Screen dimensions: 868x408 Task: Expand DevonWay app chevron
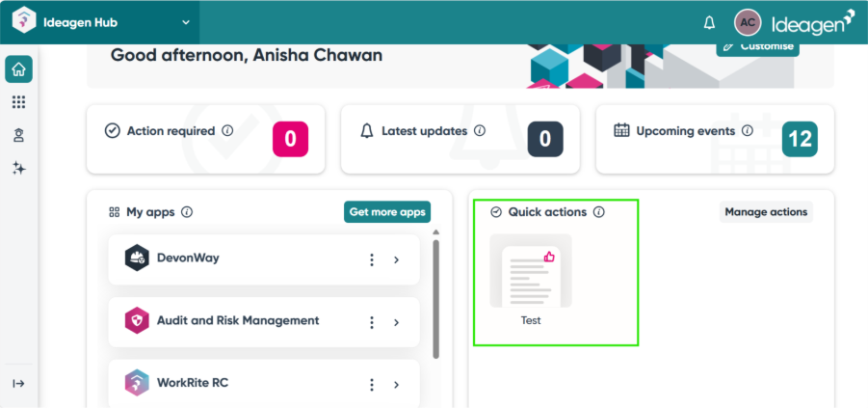point(396,259)
